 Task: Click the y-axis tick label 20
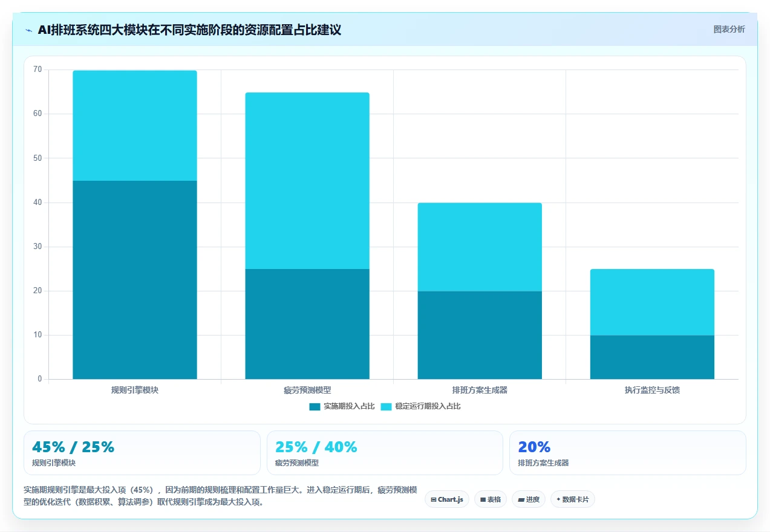[38, 291]
